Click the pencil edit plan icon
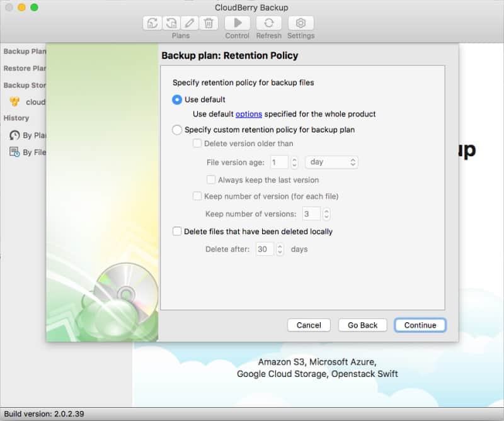 [x=190, y=23]
